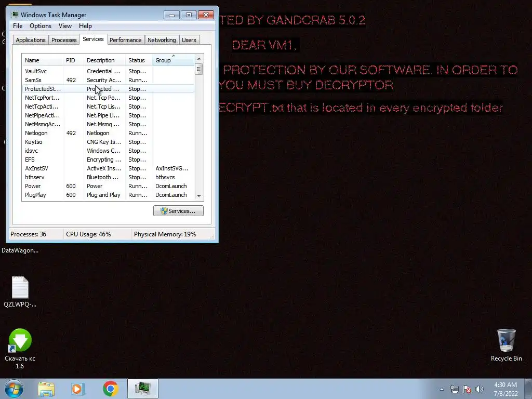Viewport: 532px width, 399px height.
Task: Switch to the Networking tab
Action: click(162, 40)
